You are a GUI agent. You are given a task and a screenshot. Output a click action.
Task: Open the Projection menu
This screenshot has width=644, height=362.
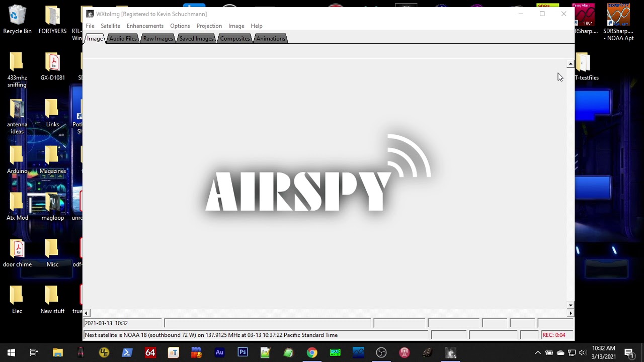point(209,26)
